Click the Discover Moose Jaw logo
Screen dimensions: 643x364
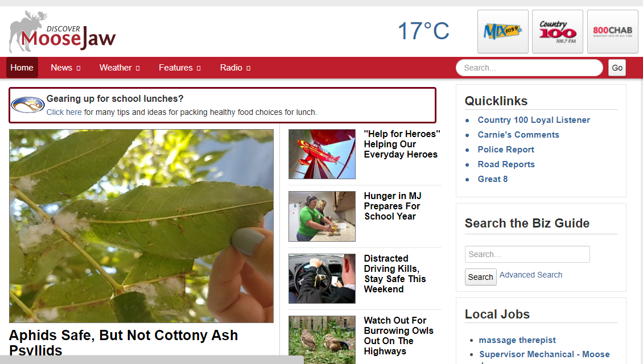(63, 31)
